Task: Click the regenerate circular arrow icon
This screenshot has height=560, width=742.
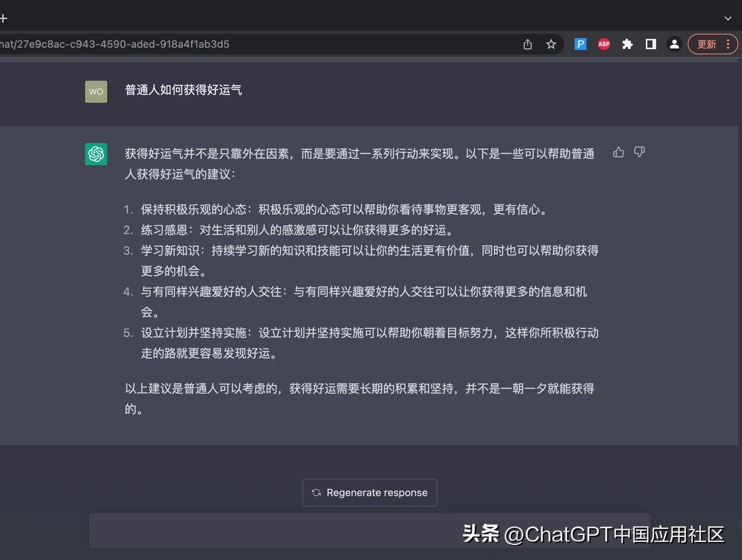Action: [316, 492]
